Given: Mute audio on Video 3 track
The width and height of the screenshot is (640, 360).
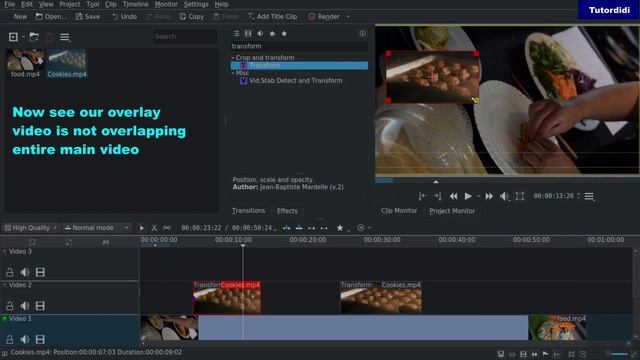Looking at the screenshot, I should pyautogui.click(x=25, y=272).
